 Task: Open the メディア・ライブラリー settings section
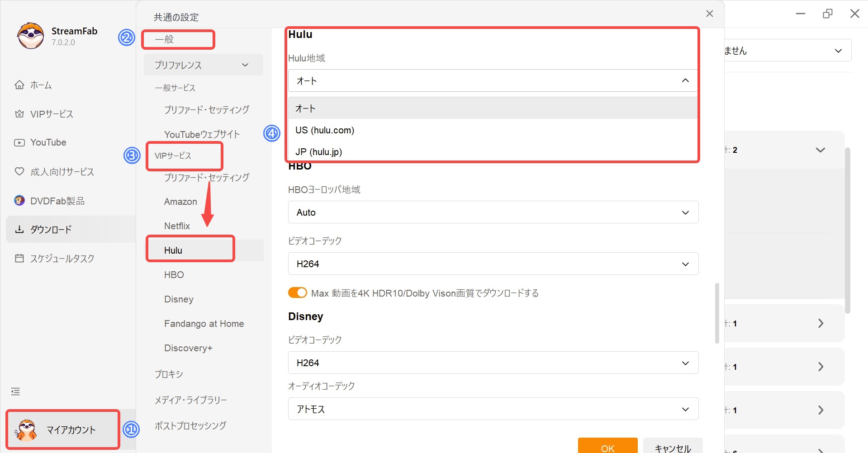[191, 400]
